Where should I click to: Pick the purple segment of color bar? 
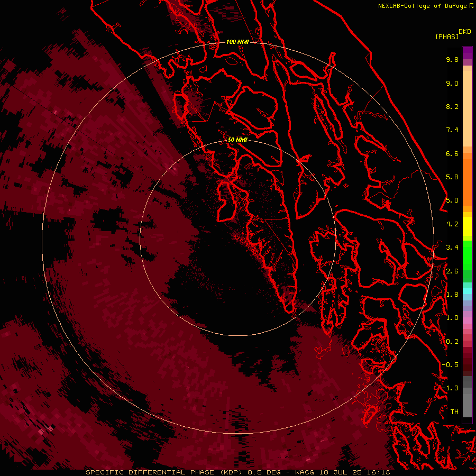tap(467, 53)
